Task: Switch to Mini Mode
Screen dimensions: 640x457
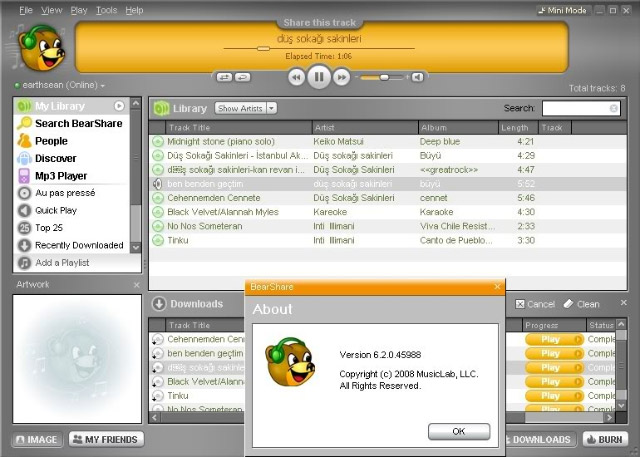Action: (x=562, y=11)
